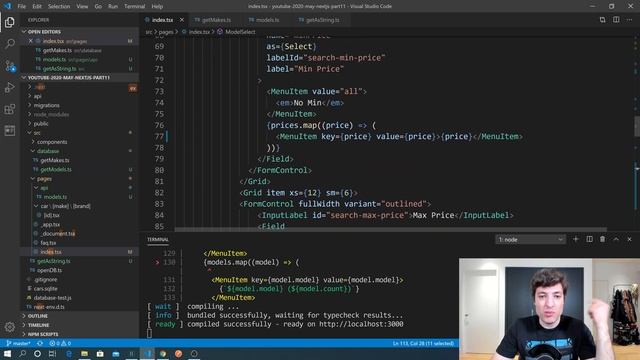Open the Manage gear icon
The height and width of the screenshot is (360, 640).
10,327
